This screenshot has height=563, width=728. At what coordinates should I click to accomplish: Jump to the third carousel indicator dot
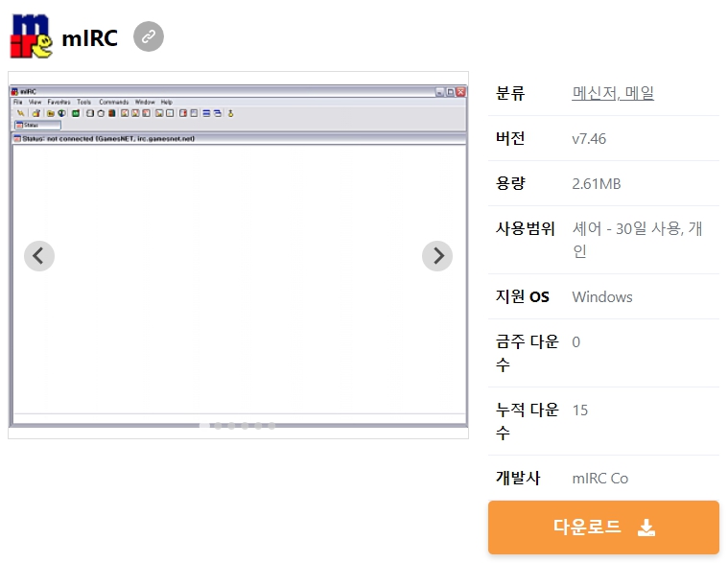pyautogui.click(x=231, y=426)
